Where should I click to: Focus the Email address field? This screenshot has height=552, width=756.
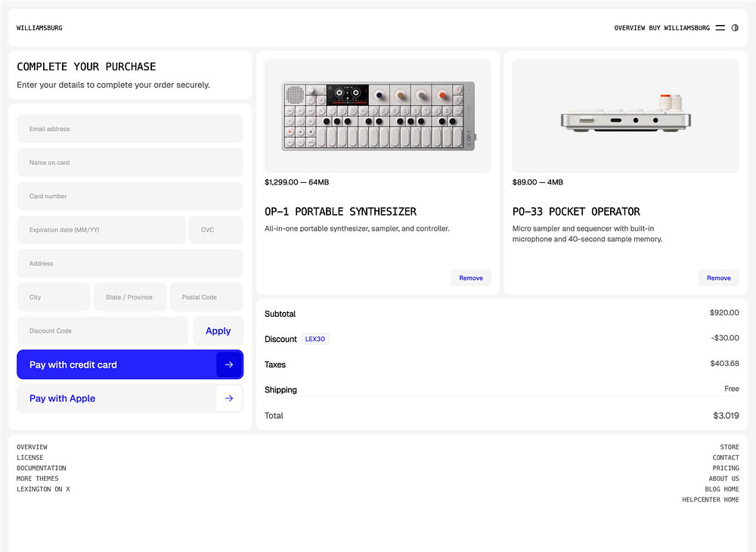point(130,129)
